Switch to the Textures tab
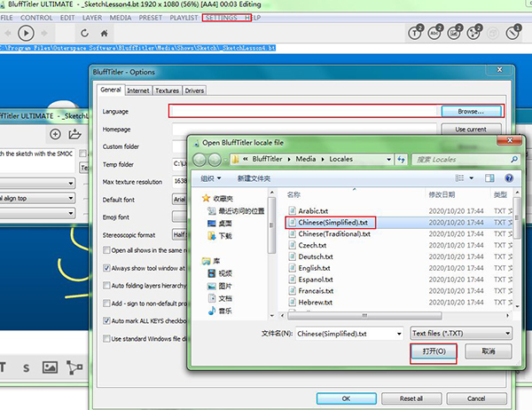Screen dimensions: 532x410 tap(167, 91)
